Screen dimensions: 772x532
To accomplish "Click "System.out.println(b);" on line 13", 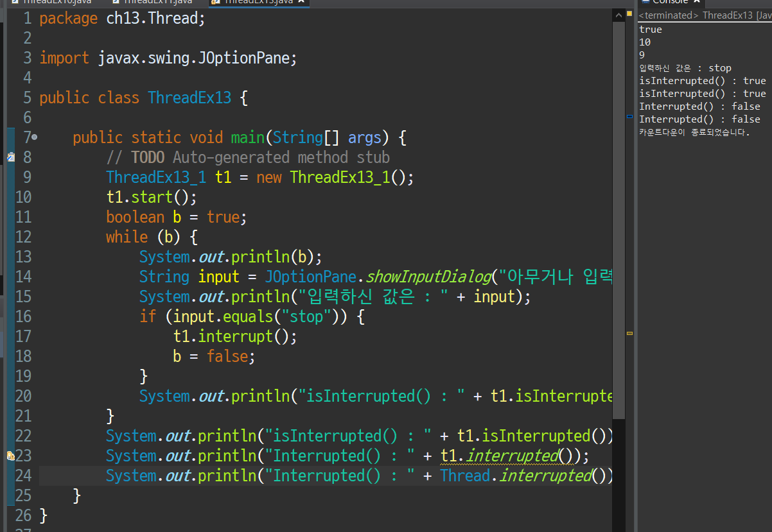I will tap(231, 257).
